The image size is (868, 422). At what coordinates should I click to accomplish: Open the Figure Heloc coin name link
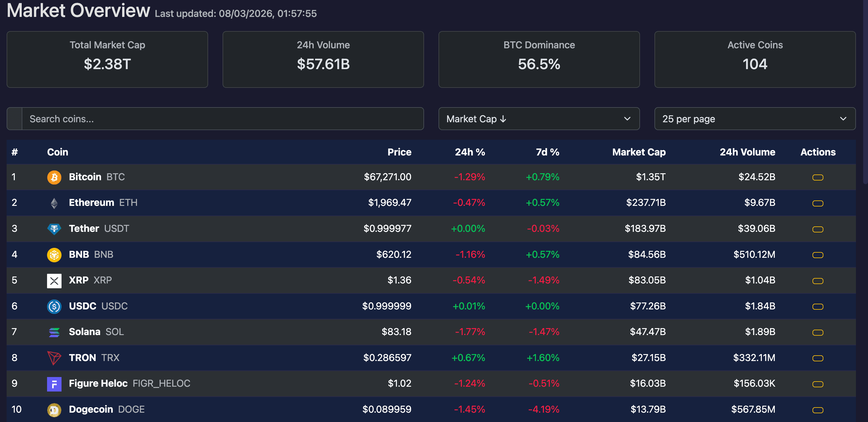point(98,384)
